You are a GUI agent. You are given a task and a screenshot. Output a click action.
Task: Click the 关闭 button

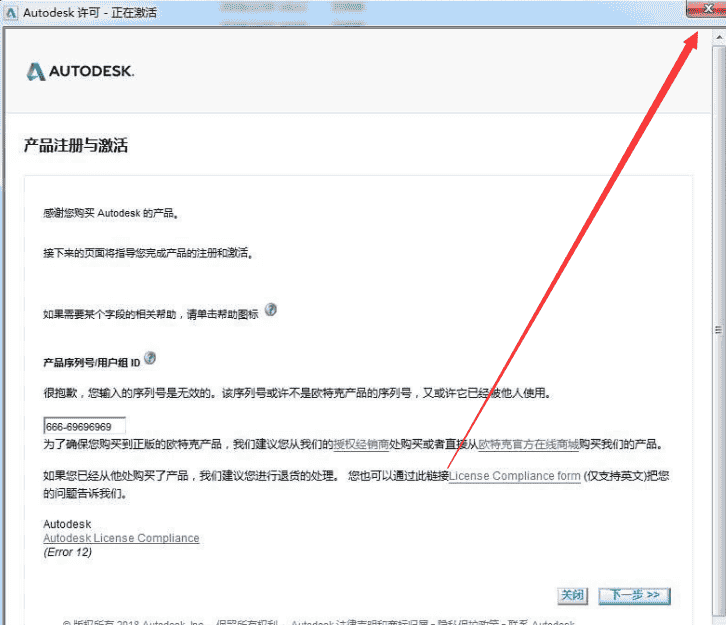point(573,595)
